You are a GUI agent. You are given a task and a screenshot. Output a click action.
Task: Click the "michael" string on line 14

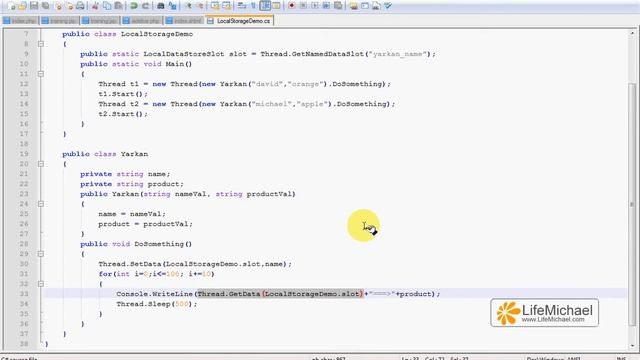[x=272, y=104]
